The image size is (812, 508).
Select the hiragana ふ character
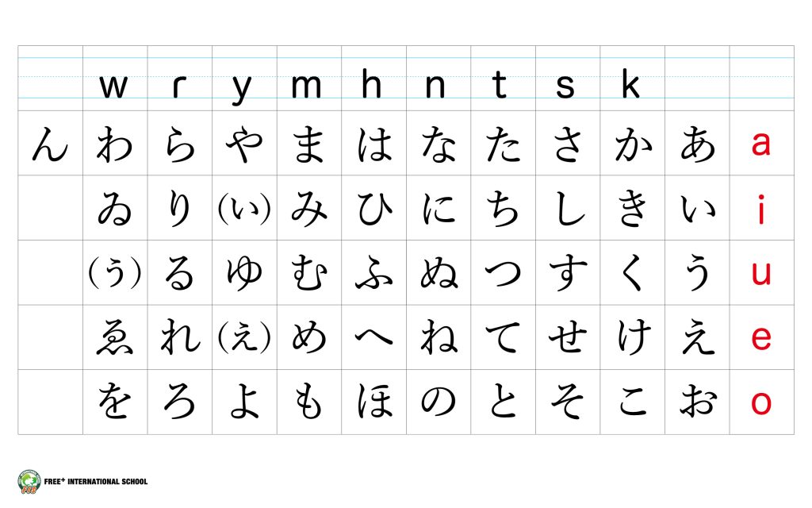(373, 274)
